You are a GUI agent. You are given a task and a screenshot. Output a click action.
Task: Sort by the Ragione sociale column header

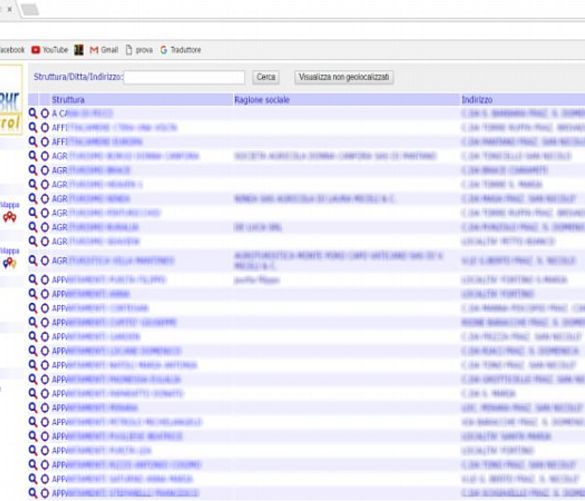click(x=262, y=100)
